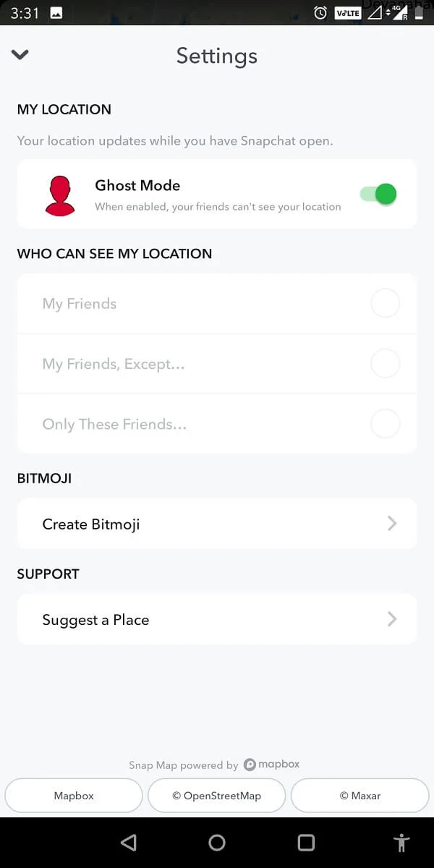434x868 pixels.
Task: Tap the alarm clock status bar icon
Action: click(x=320, y=12)
